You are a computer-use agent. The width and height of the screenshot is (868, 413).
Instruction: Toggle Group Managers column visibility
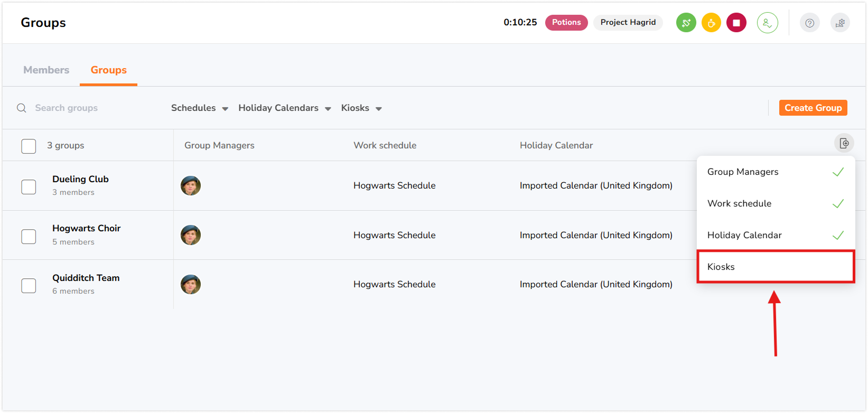point(776,172)
